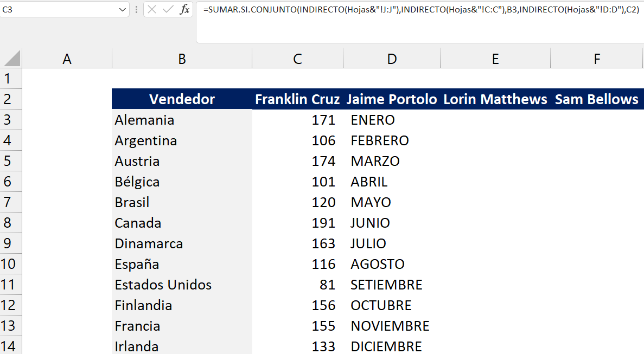The height and width of the screenshot is (354, 644).
Task: Click the Enter checkmark icon in formula bar
Action: point(168,9)
